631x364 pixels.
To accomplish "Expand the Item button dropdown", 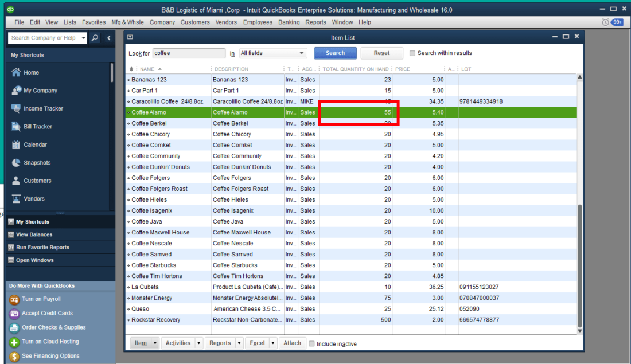I will click(x=154, y=343).
